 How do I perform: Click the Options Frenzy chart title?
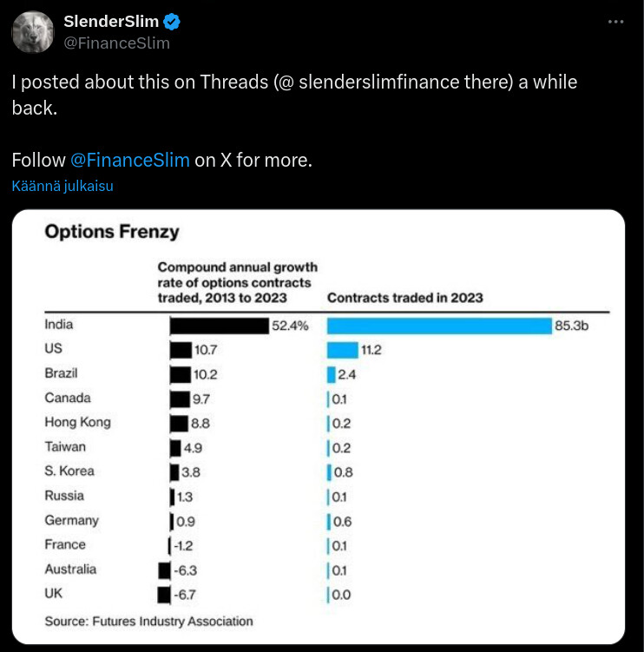point(112,232)
